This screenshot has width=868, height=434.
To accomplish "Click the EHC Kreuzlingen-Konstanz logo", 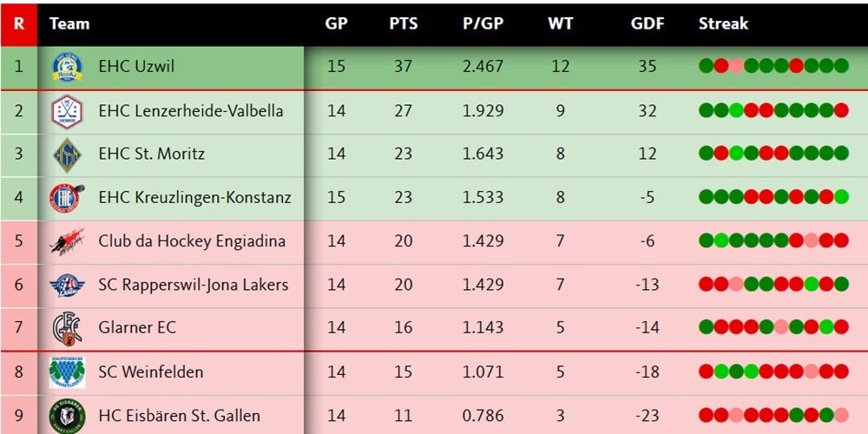I will tap(67, 198).
